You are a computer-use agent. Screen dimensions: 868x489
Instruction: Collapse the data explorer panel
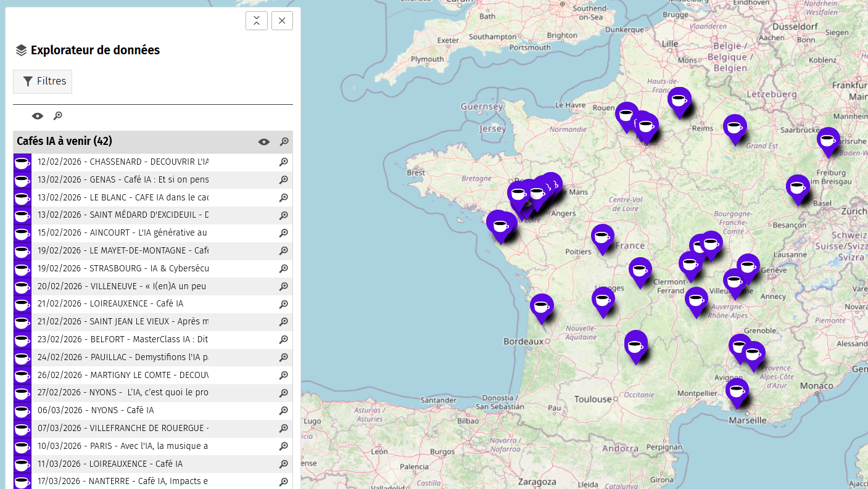click(x=257, y=20)
